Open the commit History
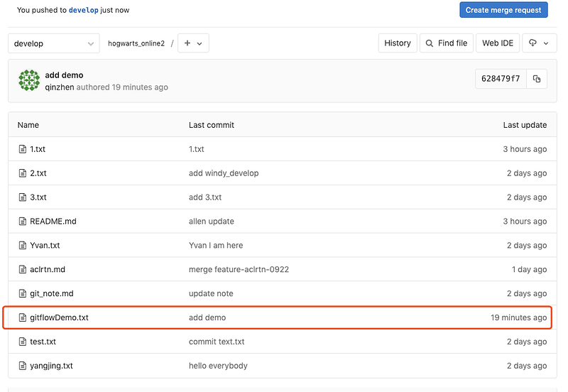 pos(398,43)
